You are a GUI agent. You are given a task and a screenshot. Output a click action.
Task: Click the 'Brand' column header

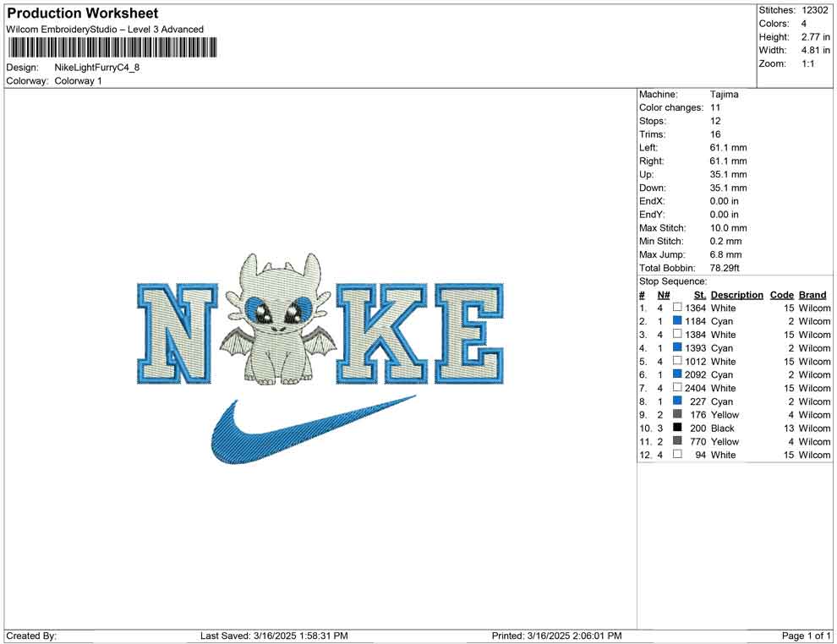[x=812, y=295]
